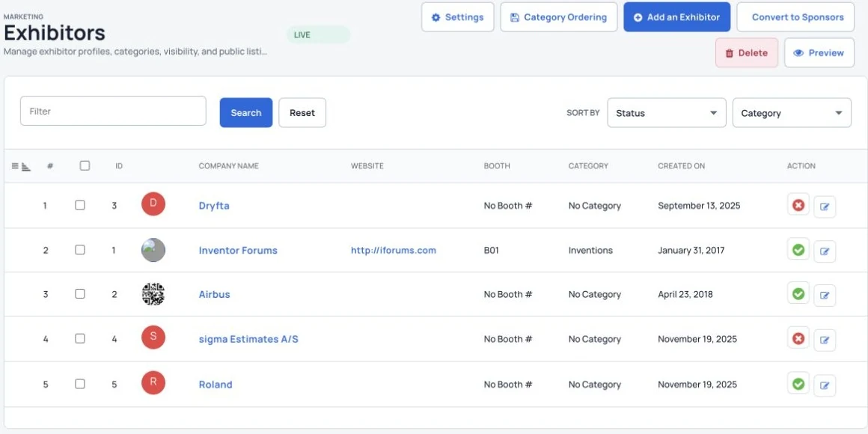The height and width of the screenshot is (434, 868).
Task: Click the blue Search button
Action: [x=245, y=112]
